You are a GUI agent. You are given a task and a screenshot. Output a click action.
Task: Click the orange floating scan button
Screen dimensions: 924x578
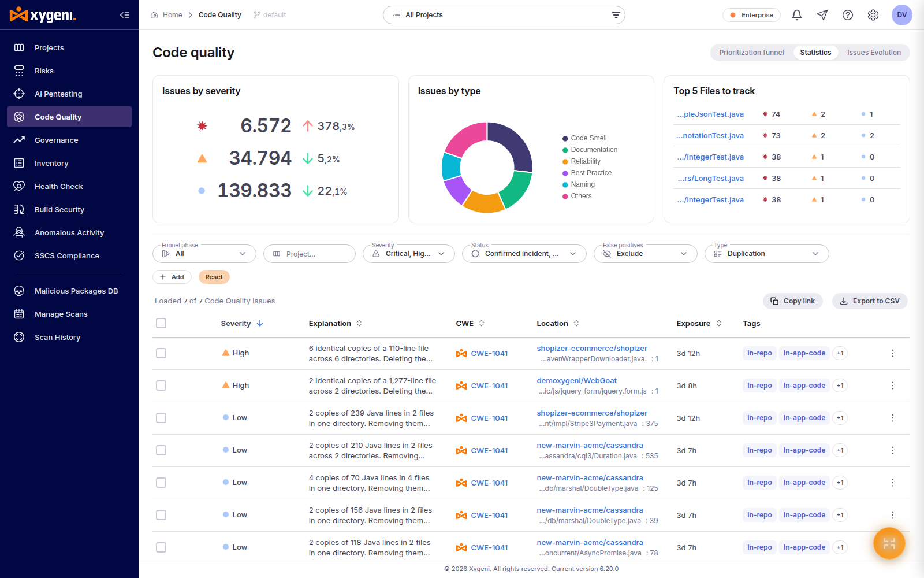[889, 543]
